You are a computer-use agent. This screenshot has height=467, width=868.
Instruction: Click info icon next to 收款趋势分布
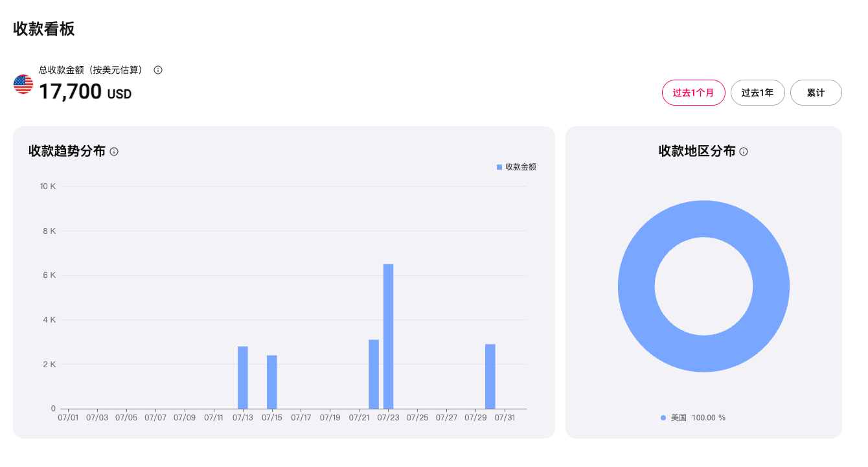coord(114,152)
